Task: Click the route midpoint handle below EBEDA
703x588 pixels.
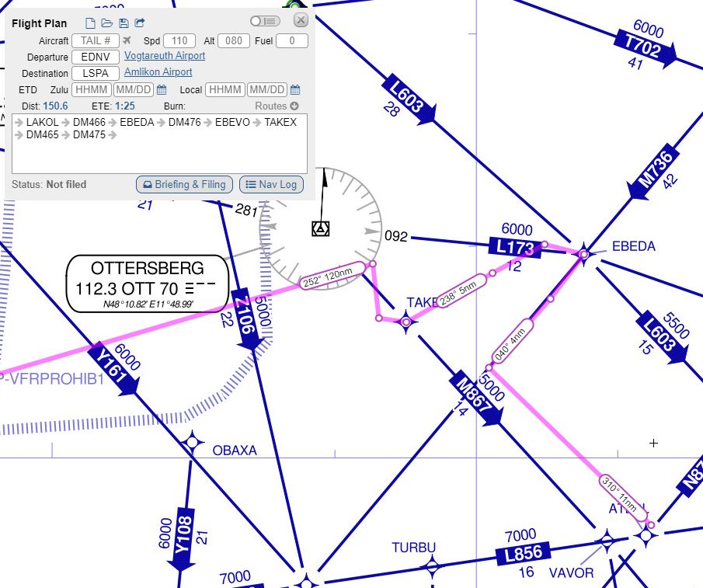Action: click(x=551, y=299)
